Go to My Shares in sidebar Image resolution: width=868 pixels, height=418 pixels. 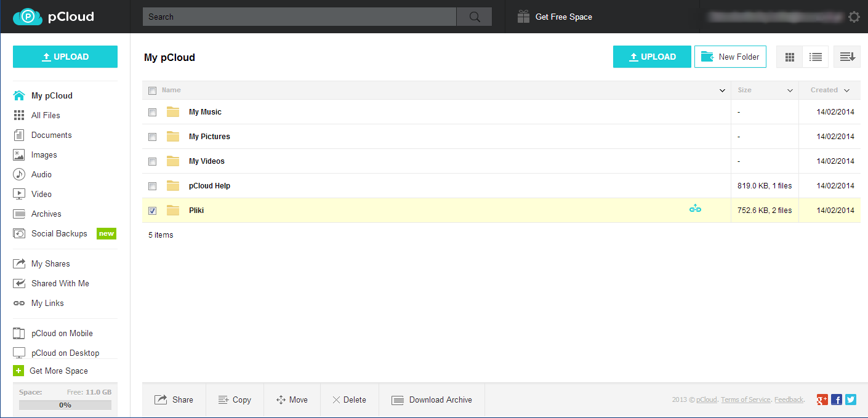[x=50, y=264]
